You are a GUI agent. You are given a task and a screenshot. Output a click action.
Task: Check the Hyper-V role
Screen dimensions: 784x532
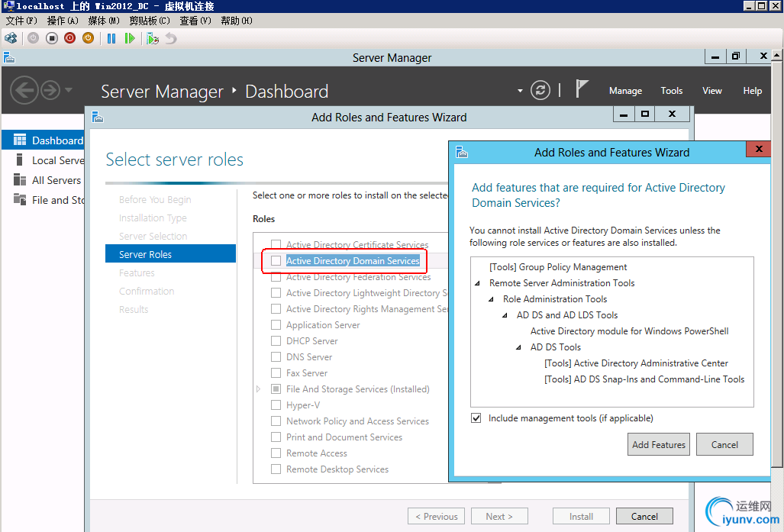pyautogui.click(x=276, y=405)
